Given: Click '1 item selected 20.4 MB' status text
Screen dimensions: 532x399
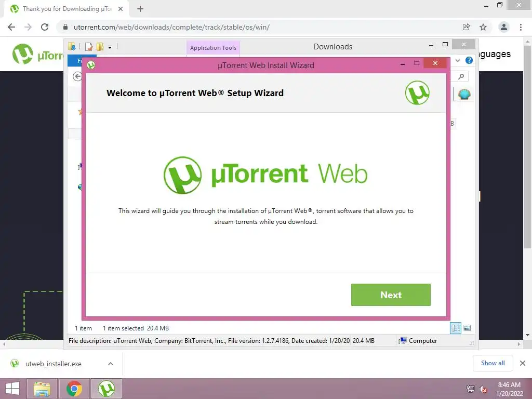Looking at the screenshot, I should pos(136,328).
